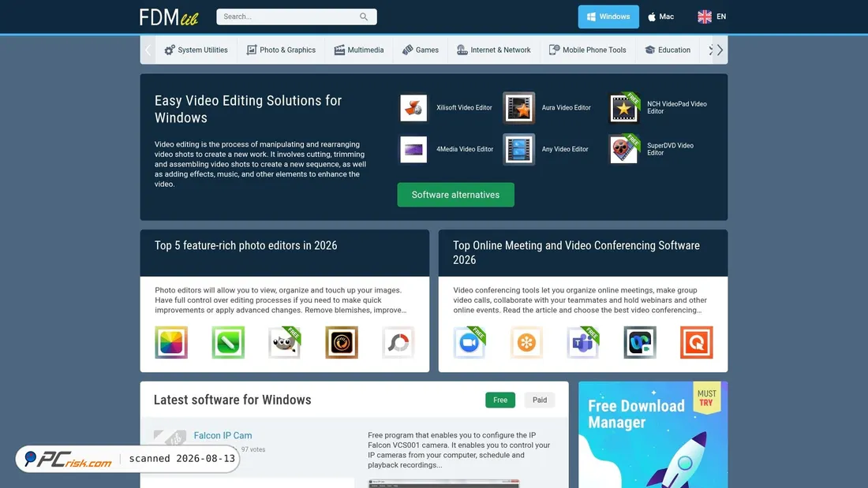Click the Education graduation cap icon
This screenshot has width=868, height=488.
pos(650,50)
